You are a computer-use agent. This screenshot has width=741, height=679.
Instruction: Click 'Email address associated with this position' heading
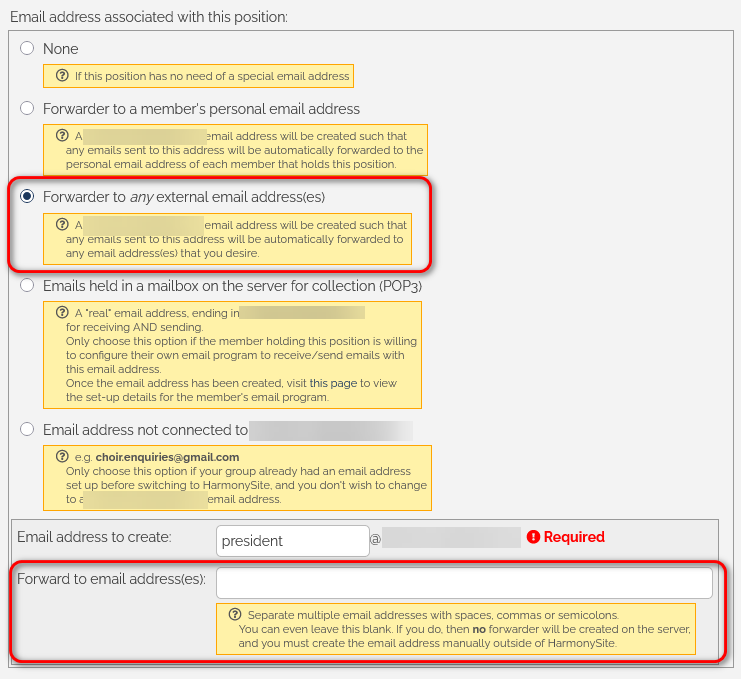148,17
